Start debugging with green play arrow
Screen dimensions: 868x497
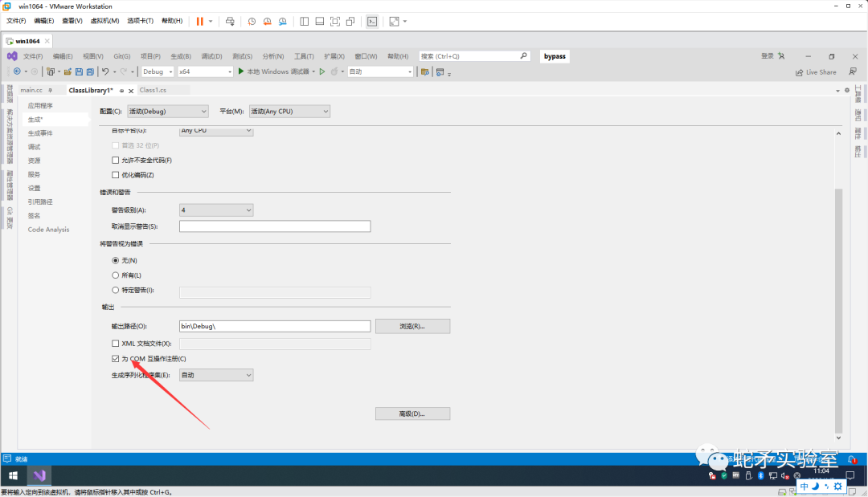point(241,71)
